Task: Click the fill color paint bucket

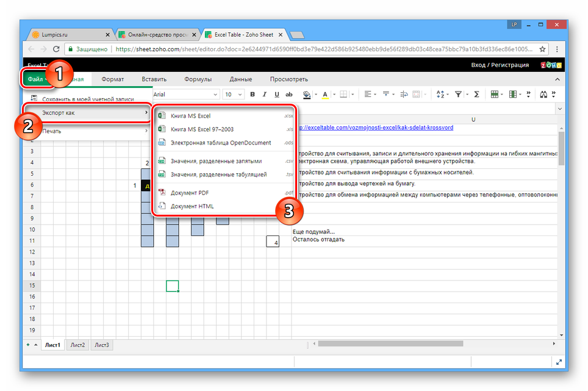Action: 307,95
